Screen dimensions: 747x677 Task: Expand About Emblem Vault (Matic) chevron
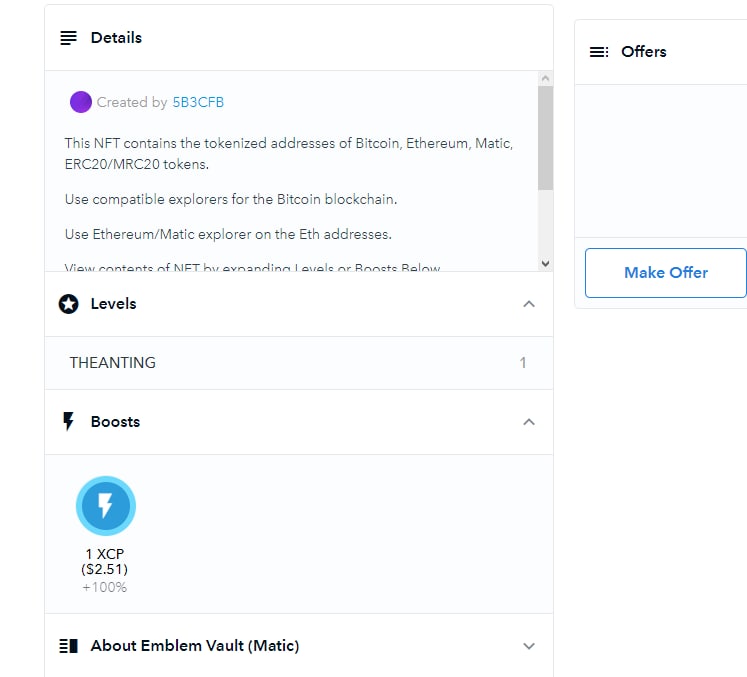coord(529,646)
